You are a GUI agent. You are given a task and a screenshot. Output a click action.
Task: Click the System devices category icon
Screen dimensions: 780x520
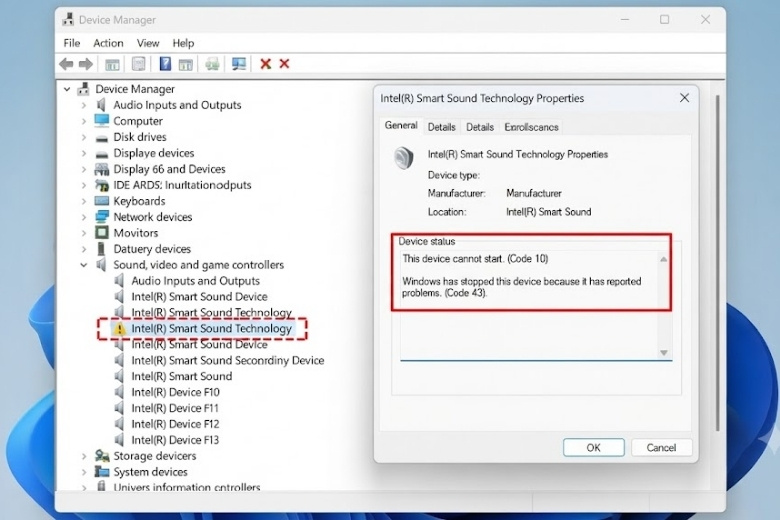(x=102, y=471)
